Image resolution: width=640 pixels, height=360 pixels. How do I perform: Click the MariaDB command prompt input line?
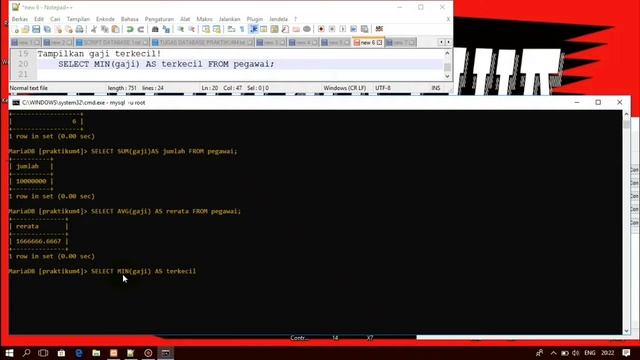tap(102, 271)
